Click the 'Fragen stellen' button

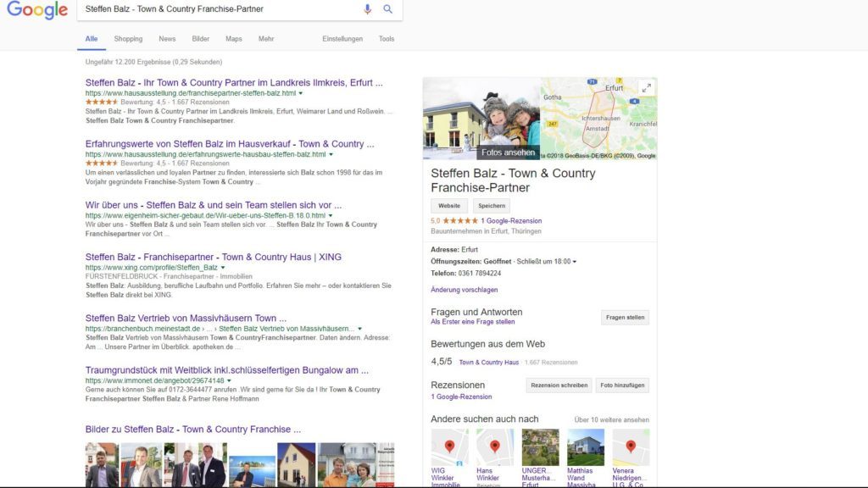coord(625,318)
